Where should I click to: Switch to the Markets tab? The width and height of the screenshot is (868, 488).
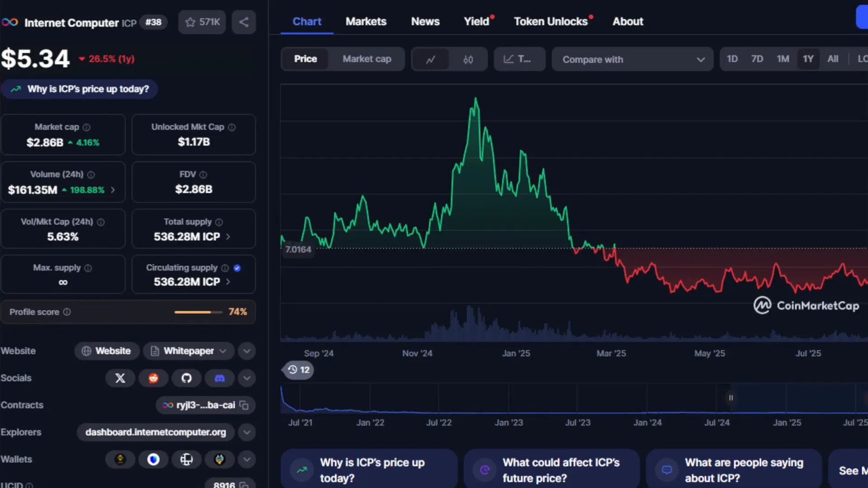pyautogui.click(x=366, y=21)
